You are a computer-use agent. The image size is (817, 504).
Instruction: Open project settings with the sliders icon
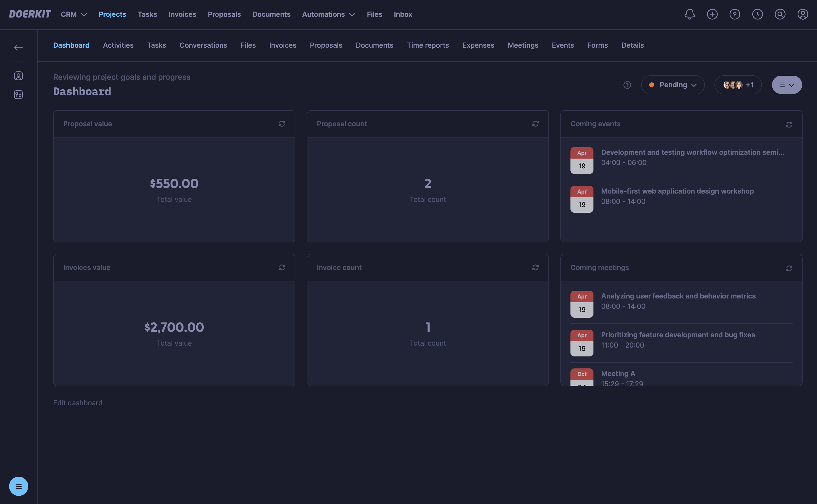coord(18,95)
